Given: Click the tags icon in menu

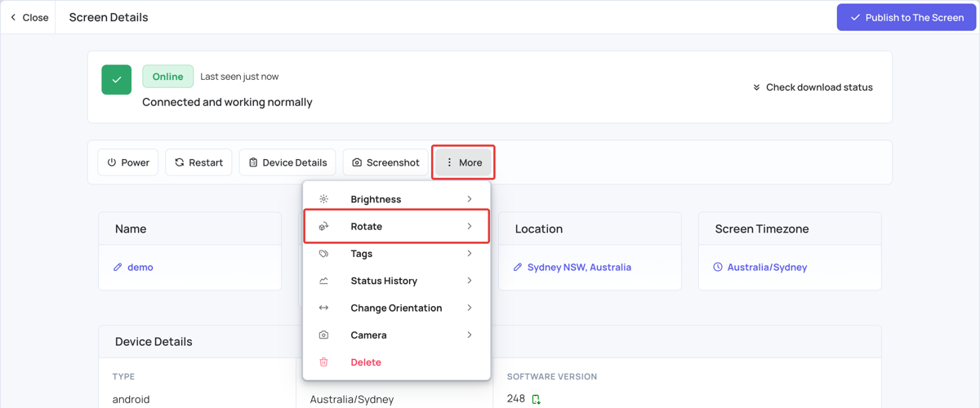Looking at the screenshot, I should point(323,254).
